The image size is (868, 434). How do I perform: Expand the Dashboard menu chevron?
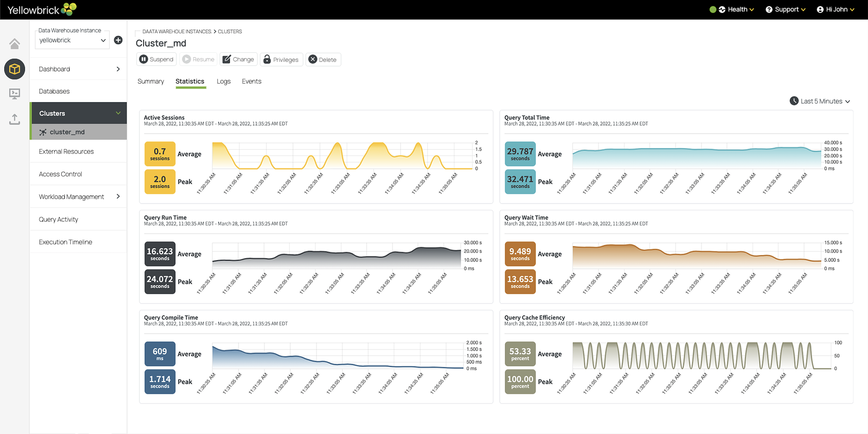point(118,69)
